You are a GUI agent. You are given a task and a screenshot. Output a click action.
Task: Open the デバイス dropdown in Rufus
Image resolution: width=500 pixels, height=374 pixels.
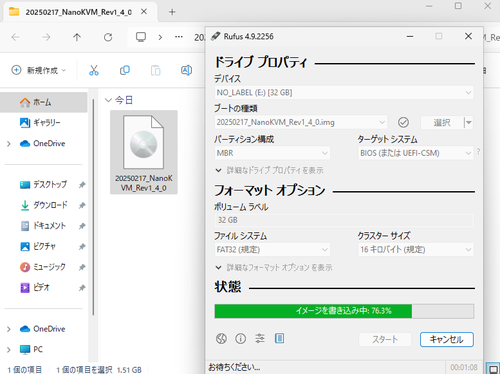point(344,93)
